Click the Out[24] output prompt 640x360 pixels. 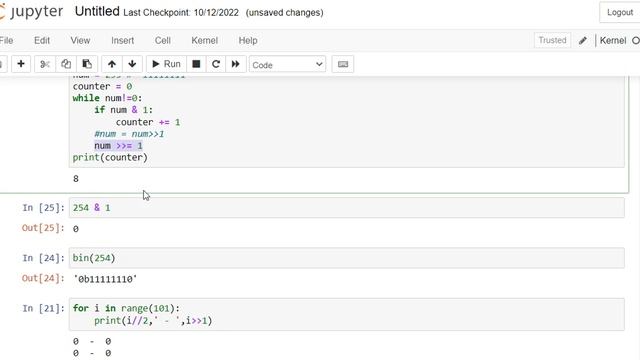pos(43,278)
